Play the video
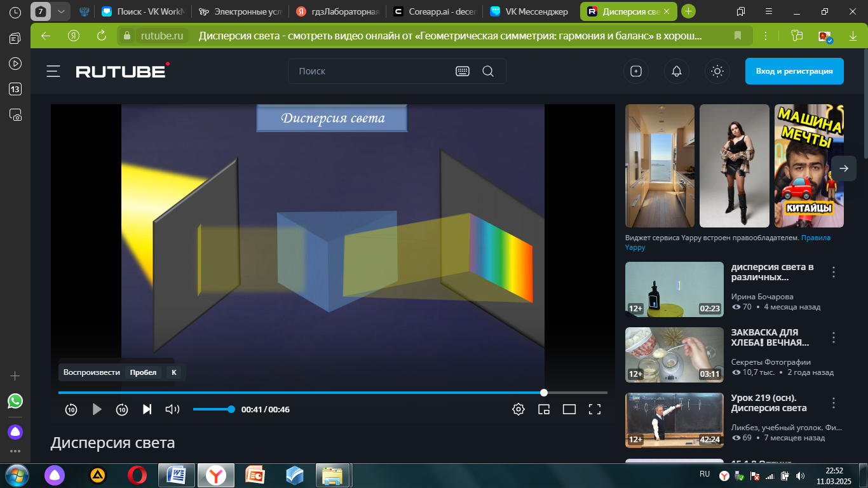The width and height of the screenshot is (868, 488). pos(97,409)
